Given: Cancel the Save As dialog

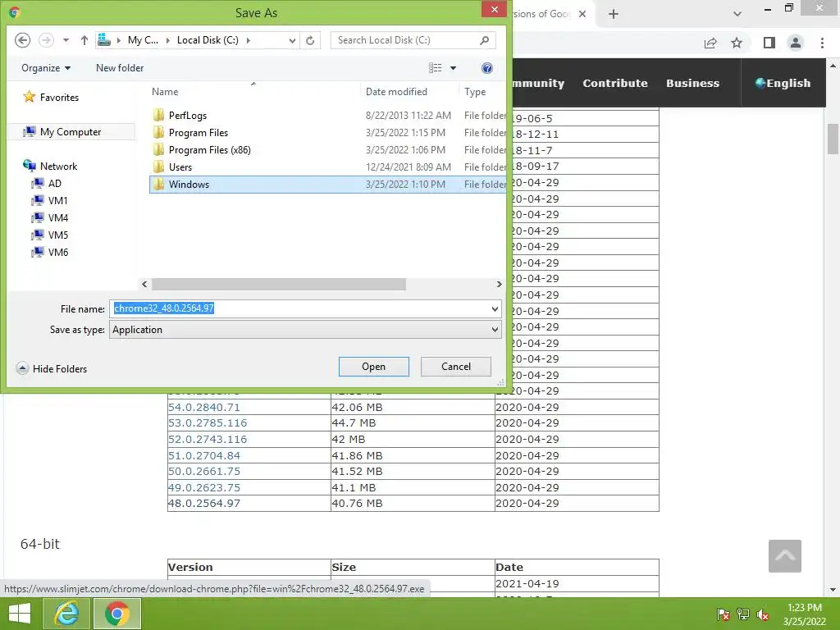Looking at the screenshot, I should 456,367.
